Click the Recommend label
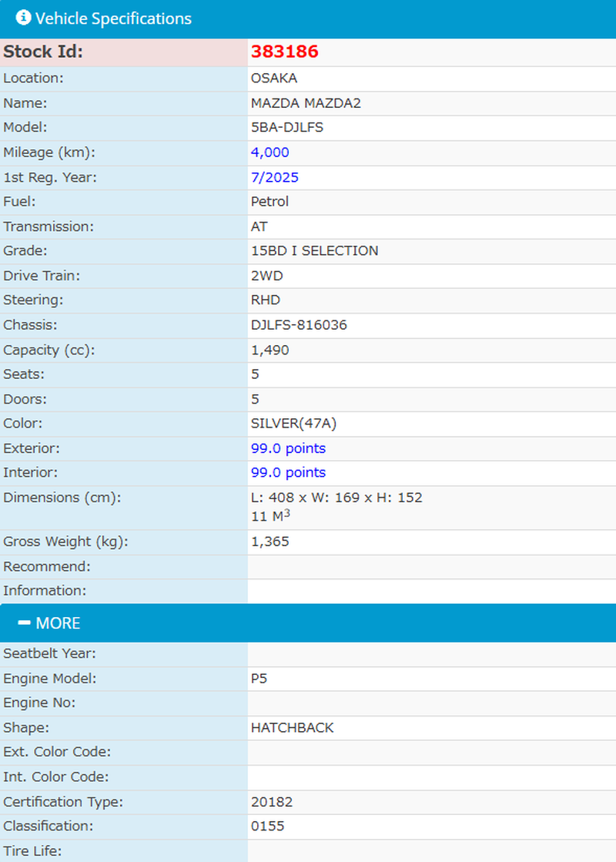 click(47, 566)
